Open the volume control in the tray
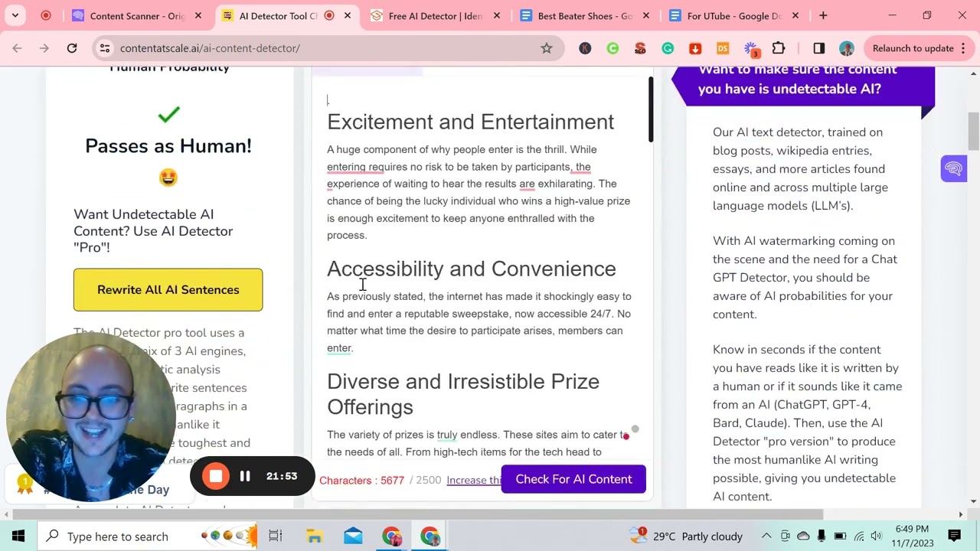Image resolution: width=980 pixels, height=551 pixels. click(877, 536)
